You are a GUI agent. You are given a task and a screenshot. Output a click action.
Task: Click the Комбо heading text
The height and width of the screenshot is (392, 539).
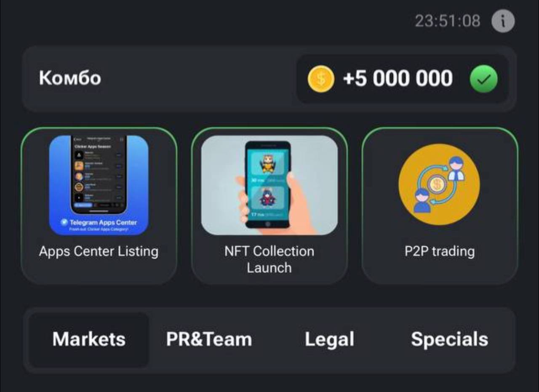click(70, 78)
